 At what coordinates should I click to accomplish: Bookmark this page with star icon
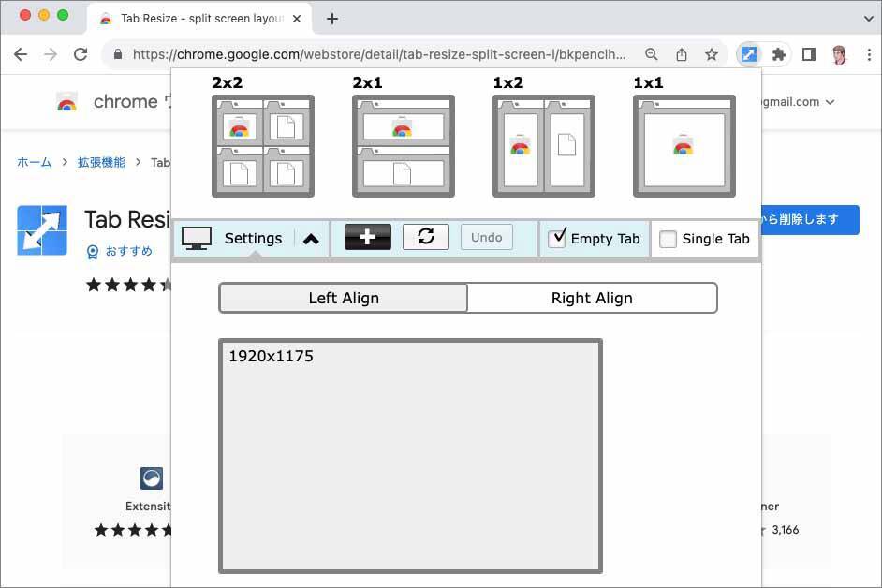(x=712, y=54)
